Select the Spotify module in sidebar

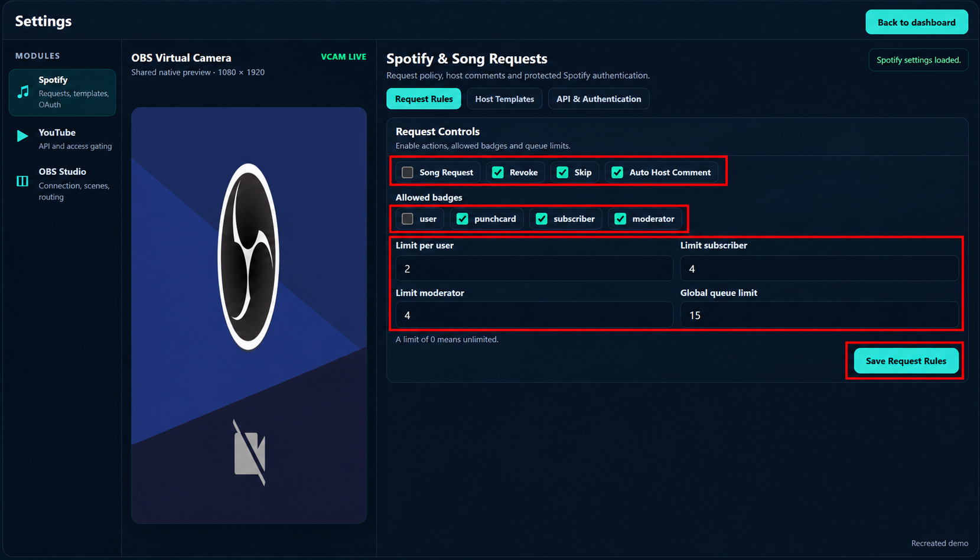(x=62, y=92)
